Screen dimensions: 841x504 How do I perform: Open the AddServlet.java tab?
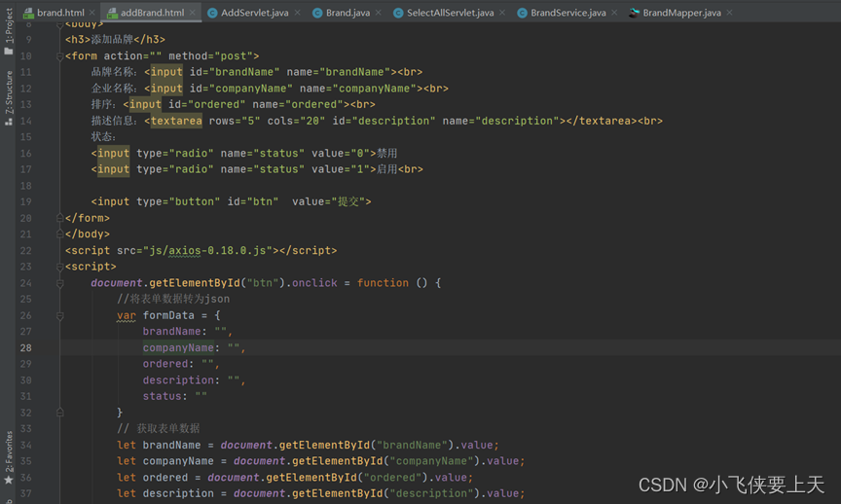click(254, 13)
